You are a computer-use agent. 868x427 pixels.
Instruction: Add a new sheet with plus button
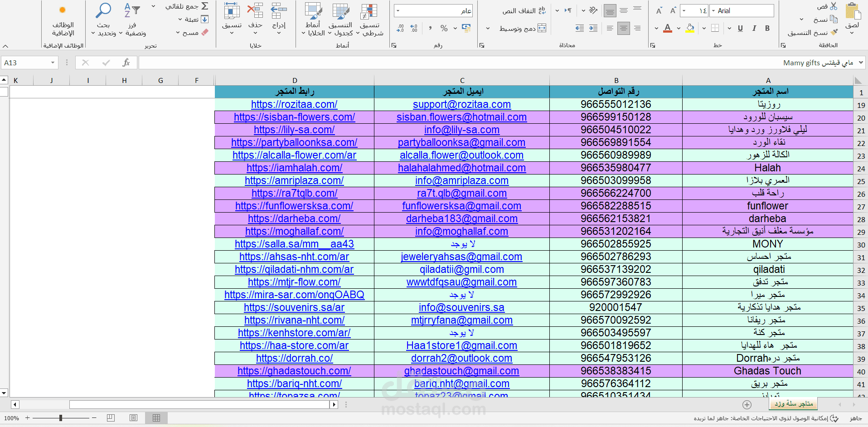[747, 404]
